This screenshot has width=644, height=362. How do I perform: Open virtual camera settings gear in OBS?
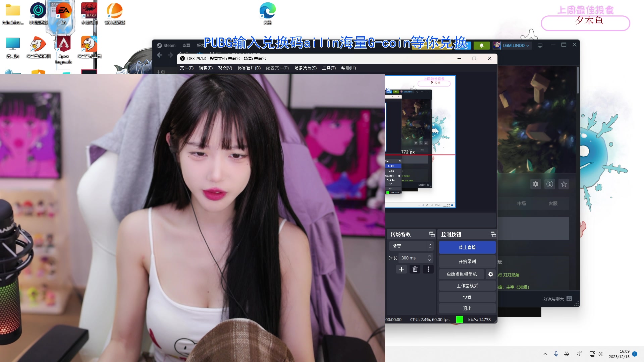pos(491,274)
